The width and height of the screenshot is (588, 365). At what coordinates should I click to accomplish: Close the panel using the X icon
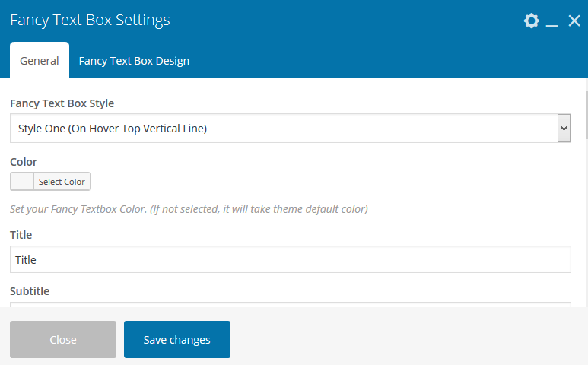(574, 21)
